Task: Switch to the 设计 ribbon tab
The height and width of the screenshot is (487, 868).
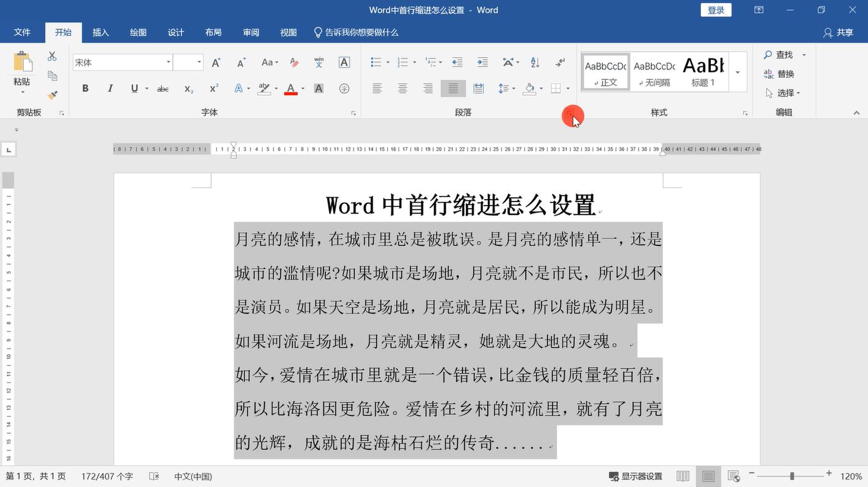Action: point(176,32)
